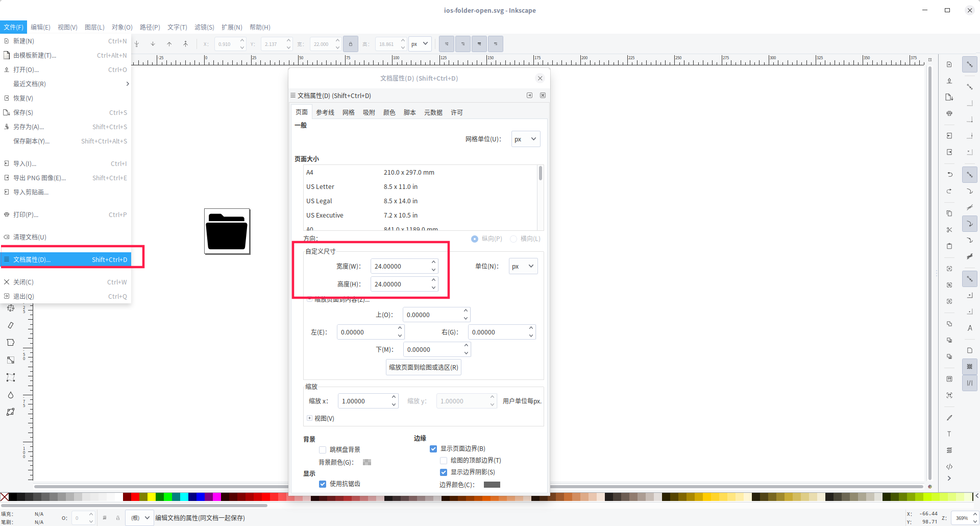
Task: Enable the checkerboard background 跳棋盘背景 checkbox
Action: [x=323, y=450]
